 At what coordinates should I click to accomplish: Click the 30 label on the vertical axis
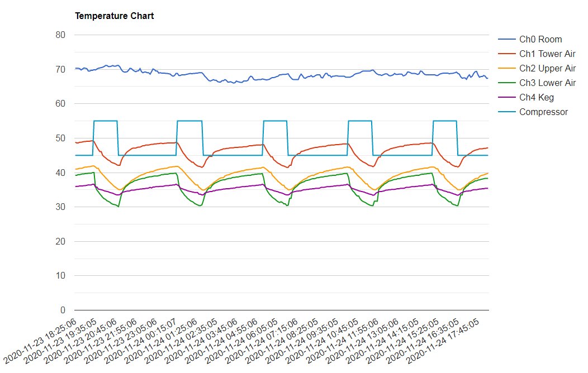pyautogui.click(x=60, y=207)
